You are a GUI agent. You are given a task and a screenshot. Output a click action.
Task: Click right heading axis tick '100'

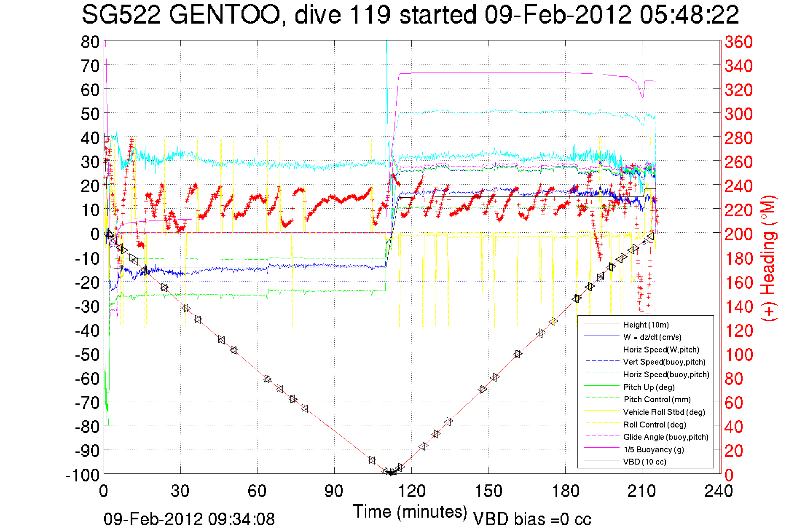tap(738, 355)
